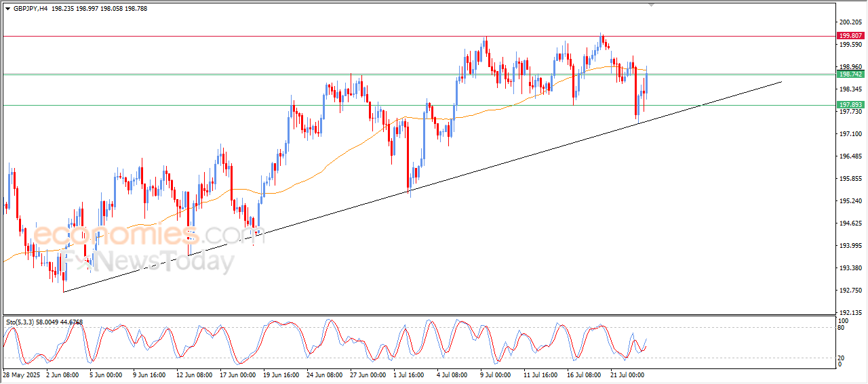Select the red 199.807 price label
The width and height of the screenshot is (868, 384).
pyautogui.click(x=850, y=36)
